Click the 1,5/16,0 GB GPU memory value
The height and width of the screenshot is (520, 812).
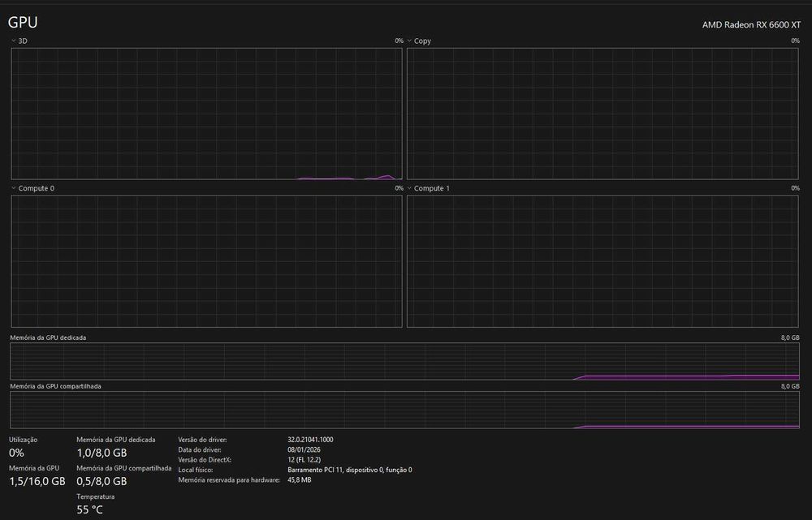[x=37, y=481]
